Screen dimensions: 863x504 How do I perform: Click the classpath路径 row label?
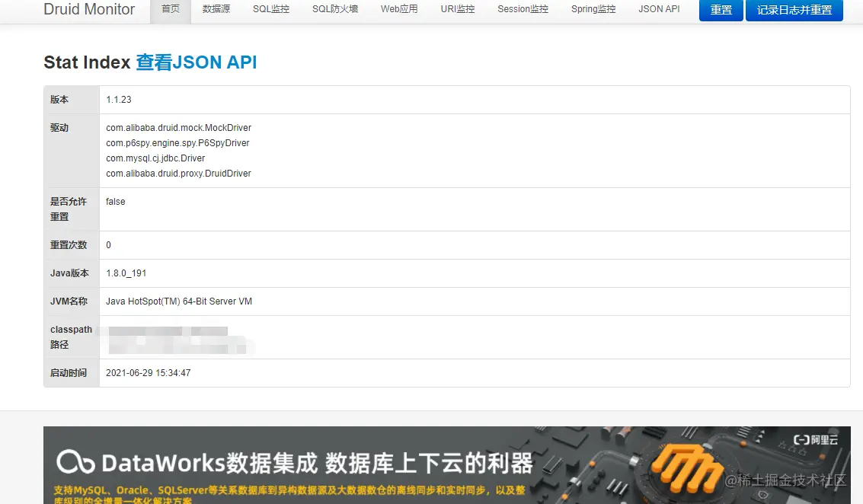(71, 337)
